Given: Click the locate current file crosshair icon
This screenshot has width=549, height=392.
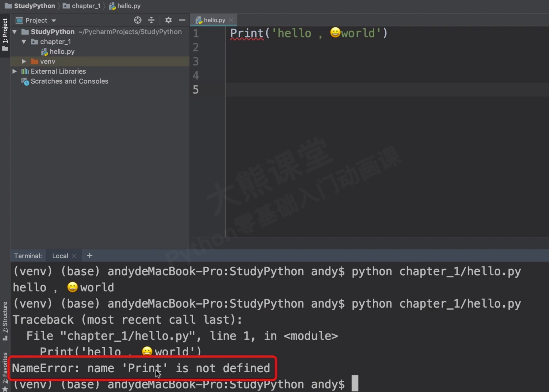Looking at the screenshot, I should click(137, 20).
